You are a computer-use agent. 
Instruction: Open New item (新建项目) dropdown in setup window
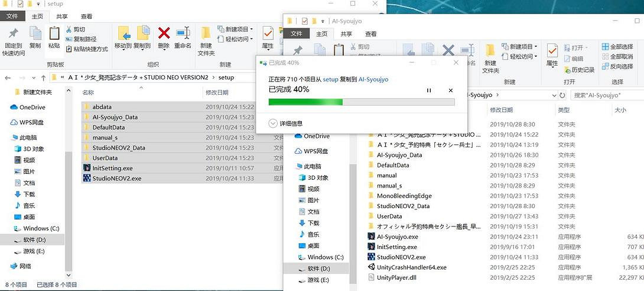[x=235, y=29]
